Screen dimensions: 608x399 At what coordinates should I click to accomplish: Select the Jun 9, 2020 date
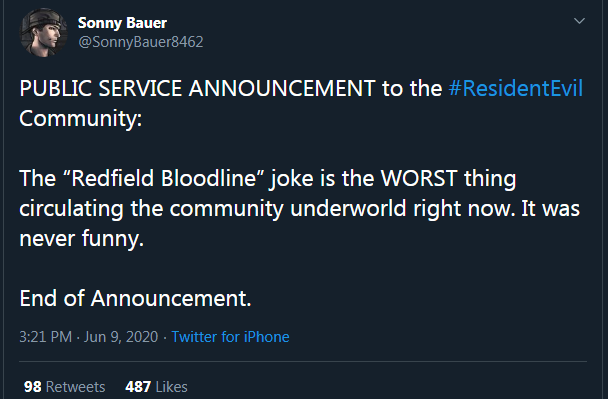point(121,337)
